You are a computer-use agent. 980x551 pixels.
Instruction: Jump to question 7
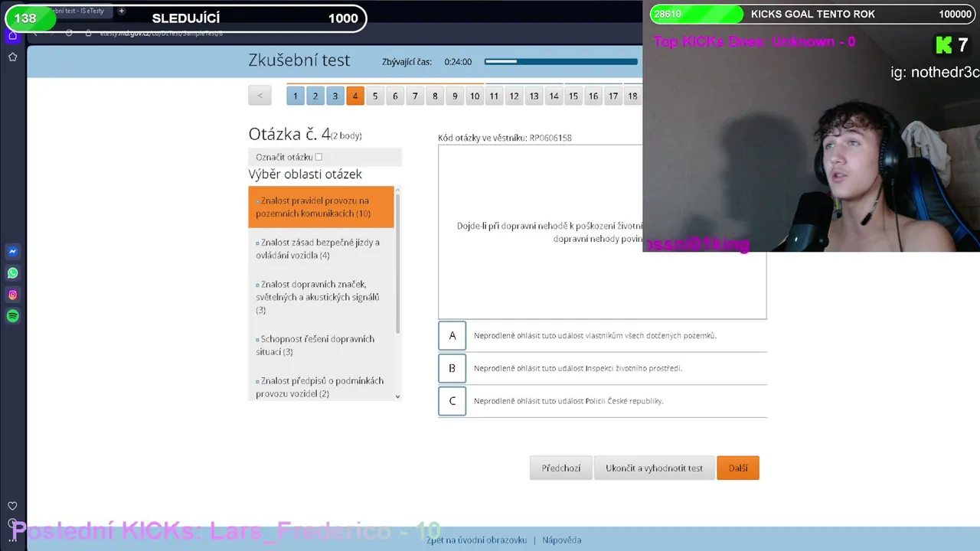[415, 96]
